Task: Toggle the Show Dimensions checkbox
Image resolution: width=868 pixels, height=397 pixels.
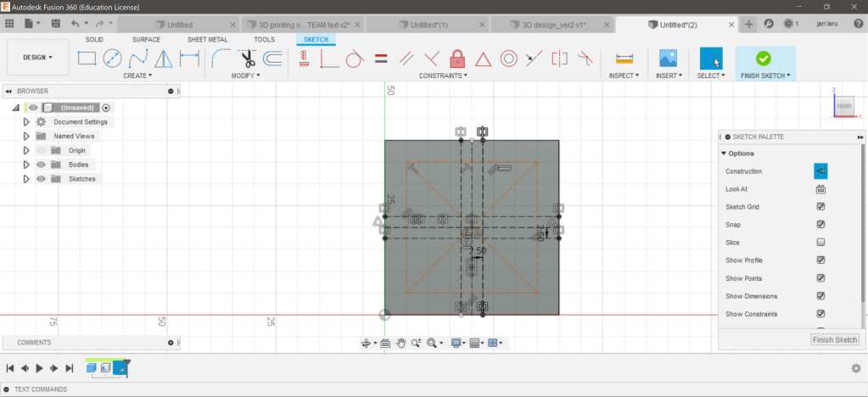Action: pos(820,296)
